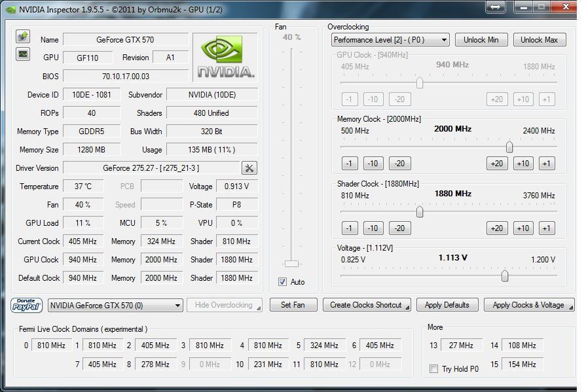Open the NVIDIA GeForce GTX 570 (0) GPU selector
Viewport: 586px width, 392px height.
click(x=115, y=306)
